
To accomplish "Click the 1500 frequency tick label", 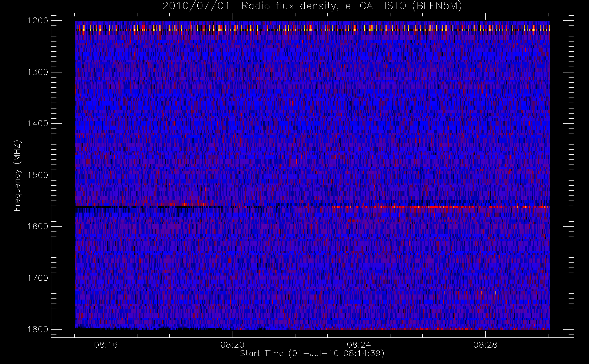I will pyautogui.click(x=38, y=175).
